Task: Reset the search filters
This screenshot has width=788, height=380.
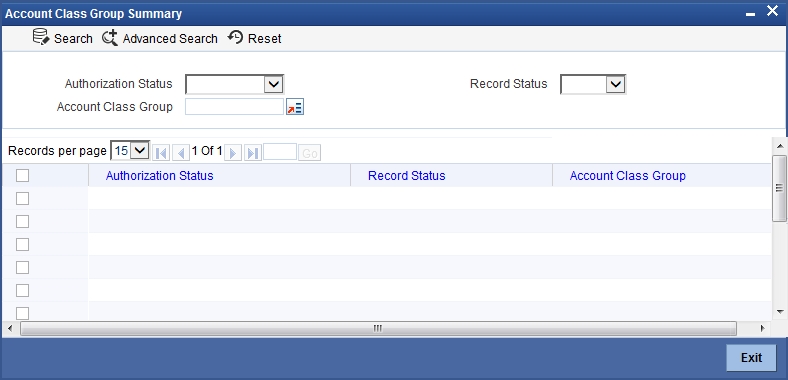Action: point(254,38)
